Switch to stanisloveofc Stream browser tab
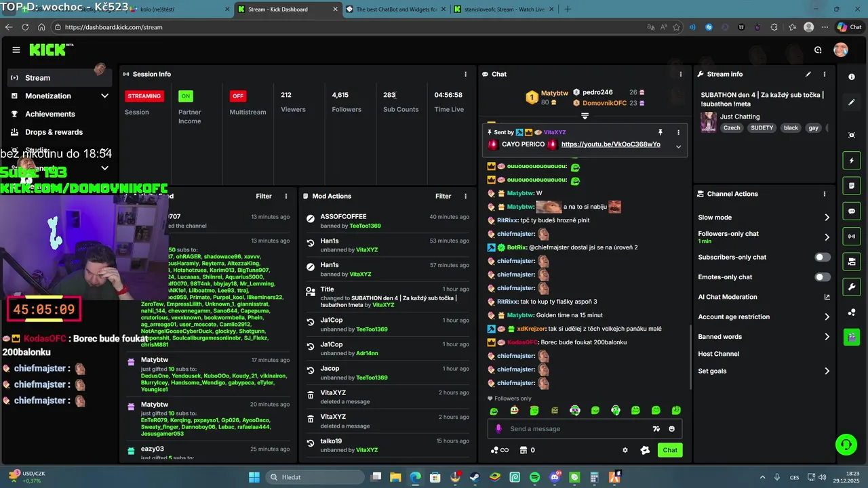The image size is (868, 488). click(x=504, y=9)
